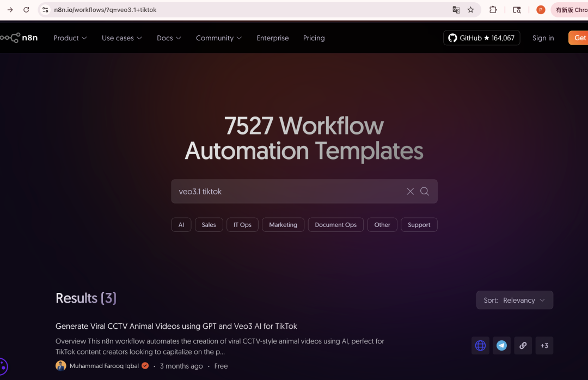Image resolution: width=588 pixels, height=380 pixels.
Task: Filter templates by the AI category
Action: (181, 225)
